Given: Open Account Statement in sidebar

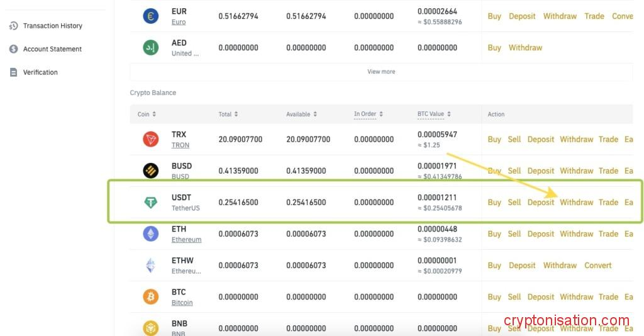Looking at the screenshot, I should (x=52, y=49).
